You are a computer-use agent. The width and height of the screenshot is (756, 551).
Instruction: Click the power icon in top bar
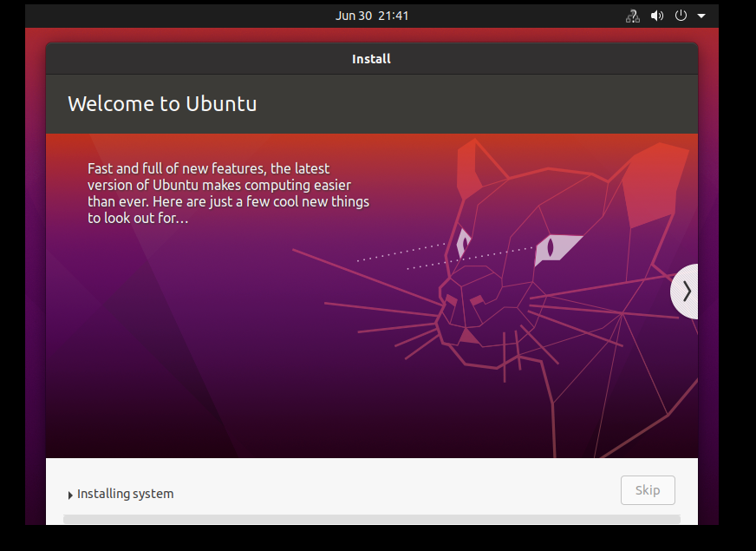[x=681, y=16]
